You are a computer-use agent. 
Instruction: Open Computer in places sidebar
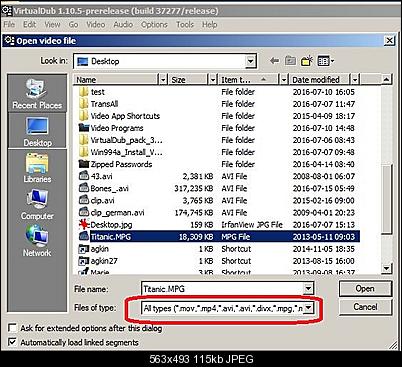coord(37,205)
